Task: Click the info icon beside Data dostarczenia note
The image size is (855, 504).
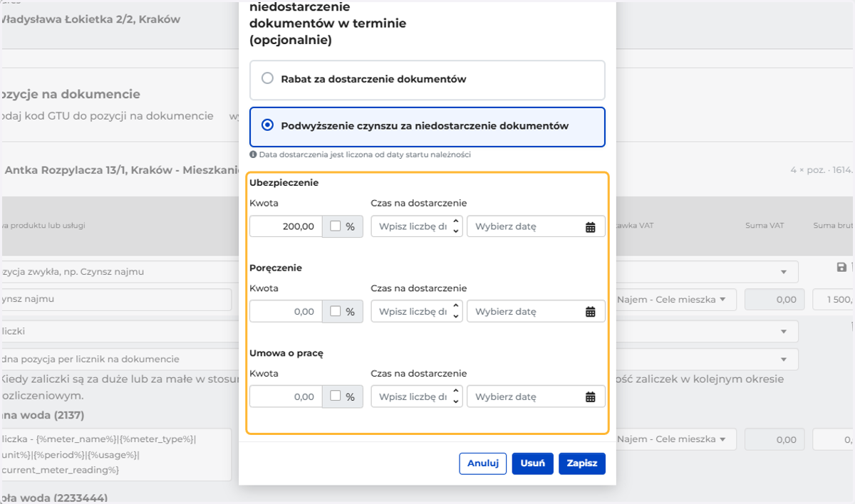Action: point(254,154)
